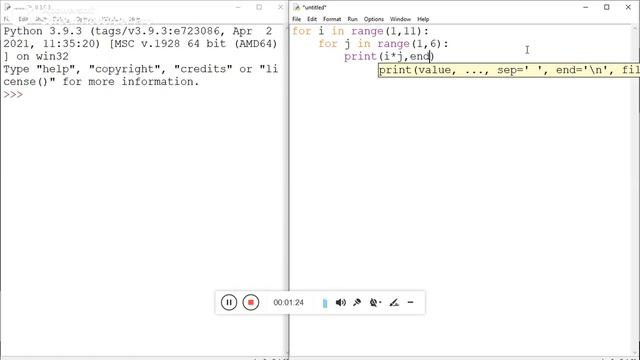Viewport: 640px width, 360px height.
Task: Toggle system audio speaker icon in recorder
Action: tap(341, 302)
